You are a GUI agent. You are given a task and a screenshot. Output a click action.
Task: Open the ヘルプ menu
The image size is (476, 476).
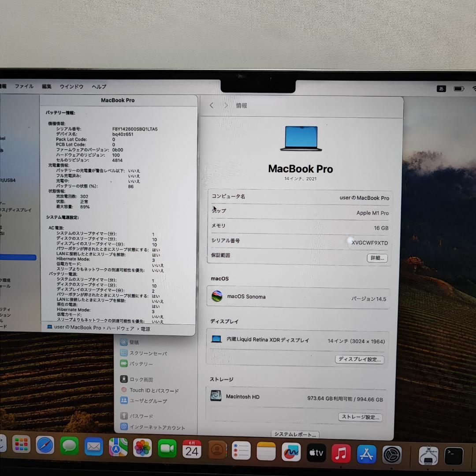coord(98,86)
